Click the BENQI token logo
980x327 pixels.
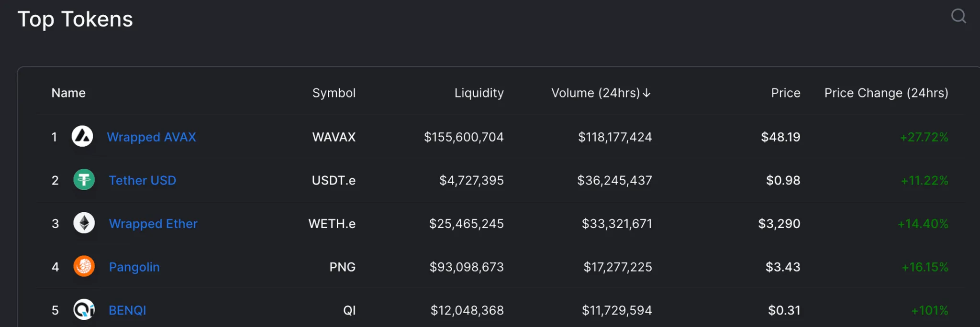point(84,310)
